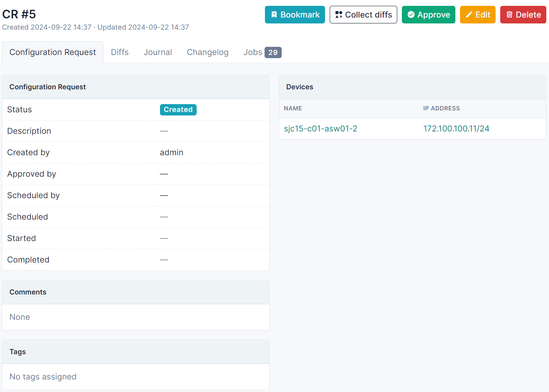Open the Journal tab
Viewport: 549px width, 392px height.
(158, 52)
